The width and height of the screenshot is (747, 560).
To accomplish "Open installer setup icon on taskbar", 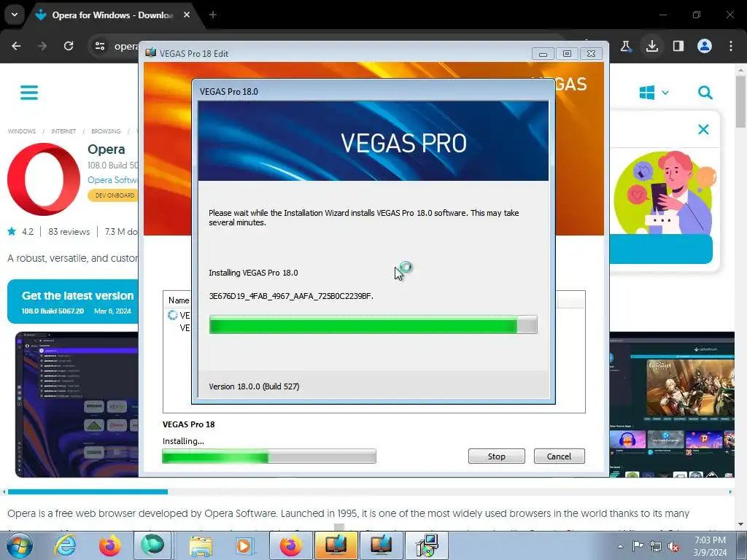I will 427,545.
